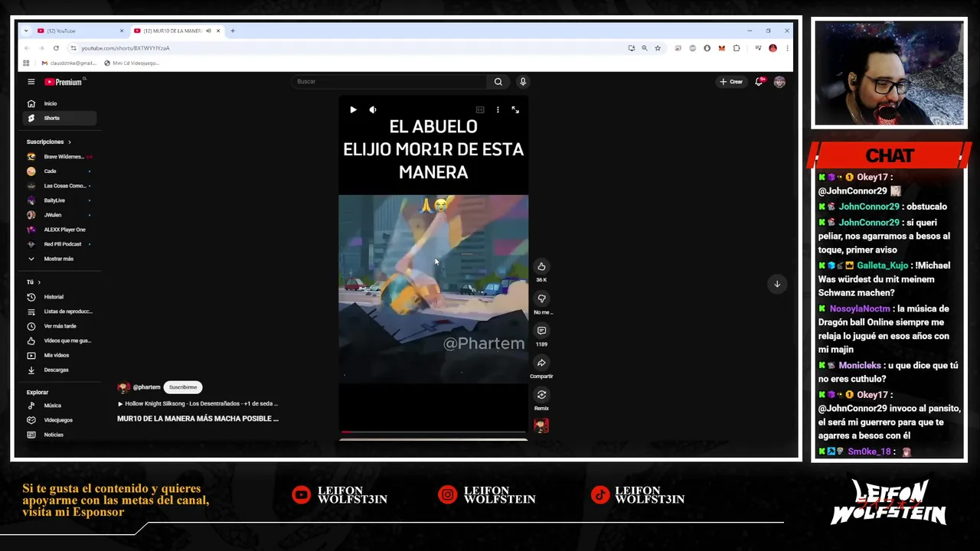Close the first (12) YouTube tab
Viewport: 980px width, 551px height.
pos(121,31)
